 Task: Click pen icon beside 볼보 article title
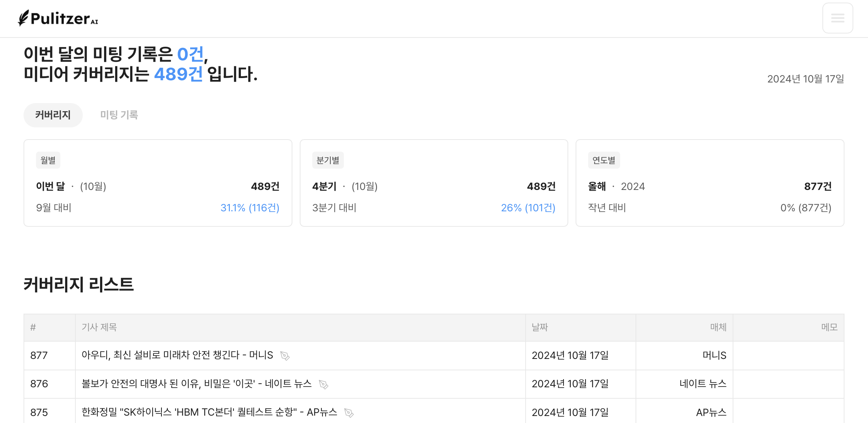(323, 384)
